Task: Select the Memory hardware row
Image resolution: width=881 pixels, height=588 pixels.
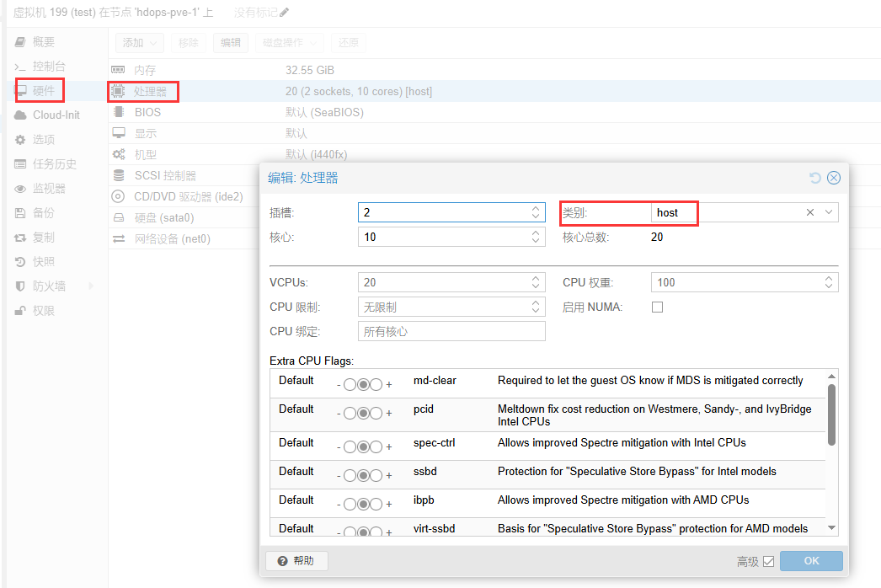Action: coord(145,70)
